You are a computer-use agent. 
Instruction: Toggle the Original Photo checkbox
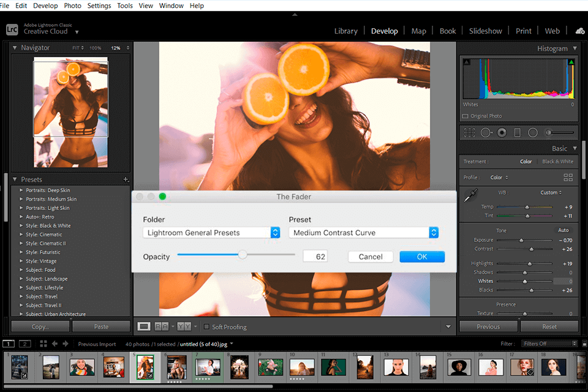coord(465,116)
